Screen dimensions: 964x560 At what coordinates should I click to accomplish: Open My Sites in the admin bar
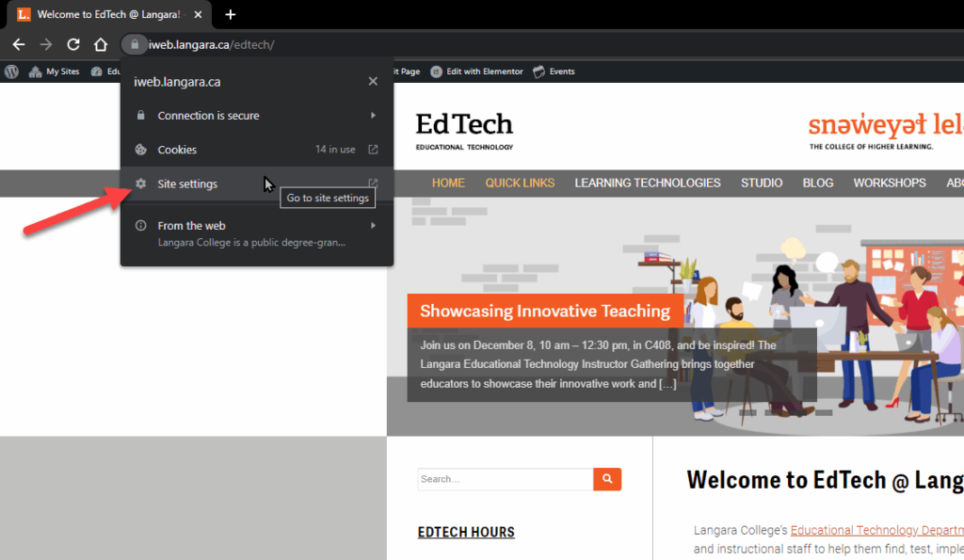55,72
